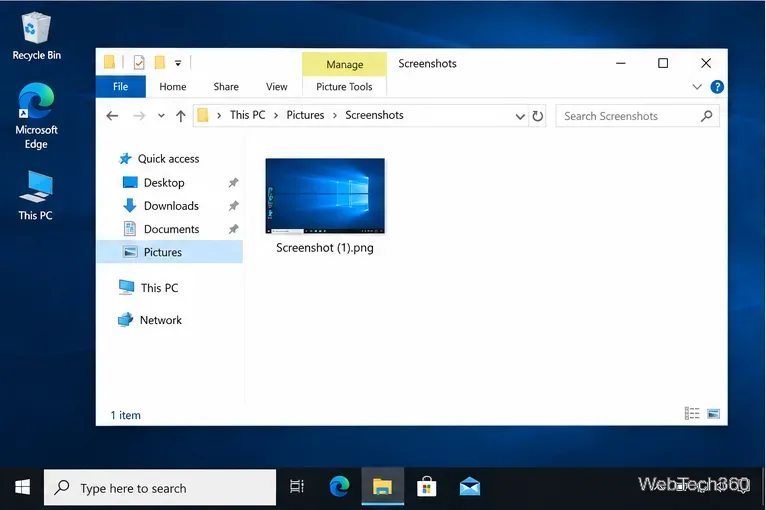Image resolution: width=766 pixels, height=510 pixels.
Task: Click This PC in address breadcrumb
Action: (x=247, y=115)
